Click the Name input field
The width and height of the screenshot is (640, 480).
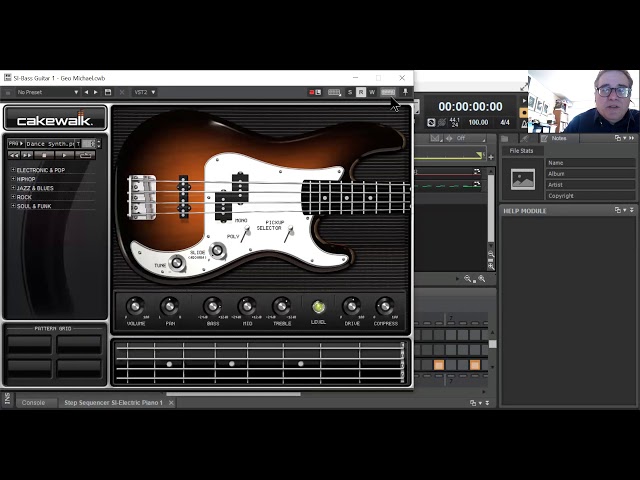click(591, 162)
